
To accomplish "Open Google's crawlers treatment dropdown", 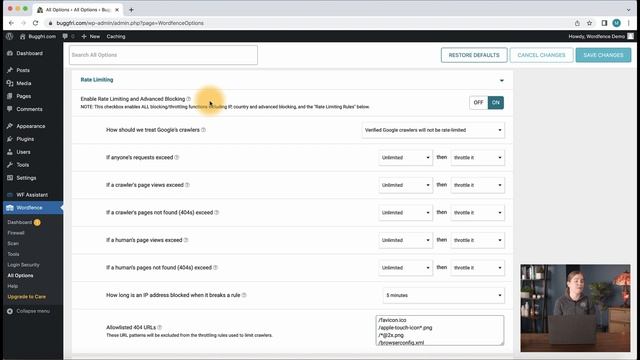I will (433, 130).
